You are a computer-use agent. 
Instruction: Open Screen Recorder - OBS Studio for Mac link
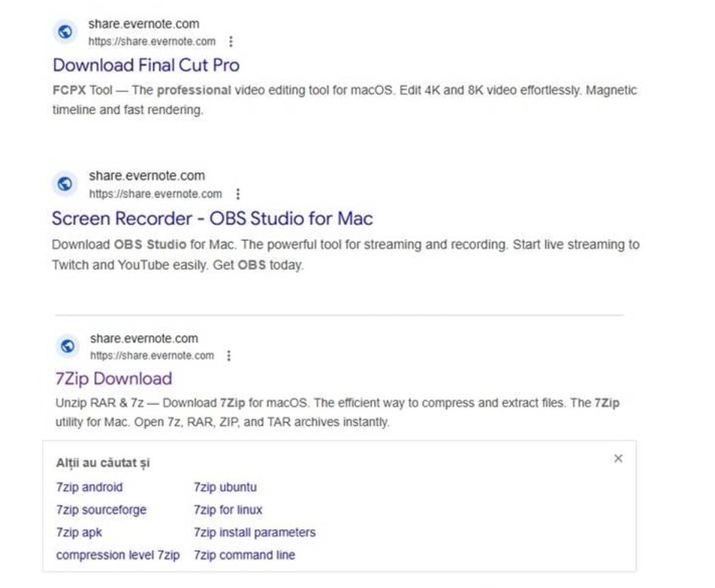tap(213, 219)
